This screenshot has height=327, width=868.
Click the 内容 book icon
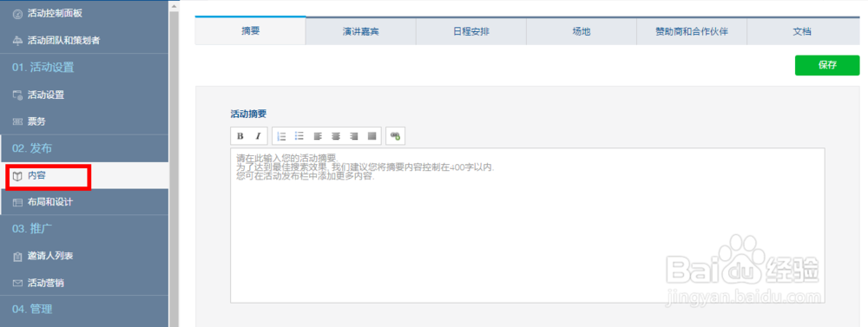pyautogui.click(x=17, y=176)
